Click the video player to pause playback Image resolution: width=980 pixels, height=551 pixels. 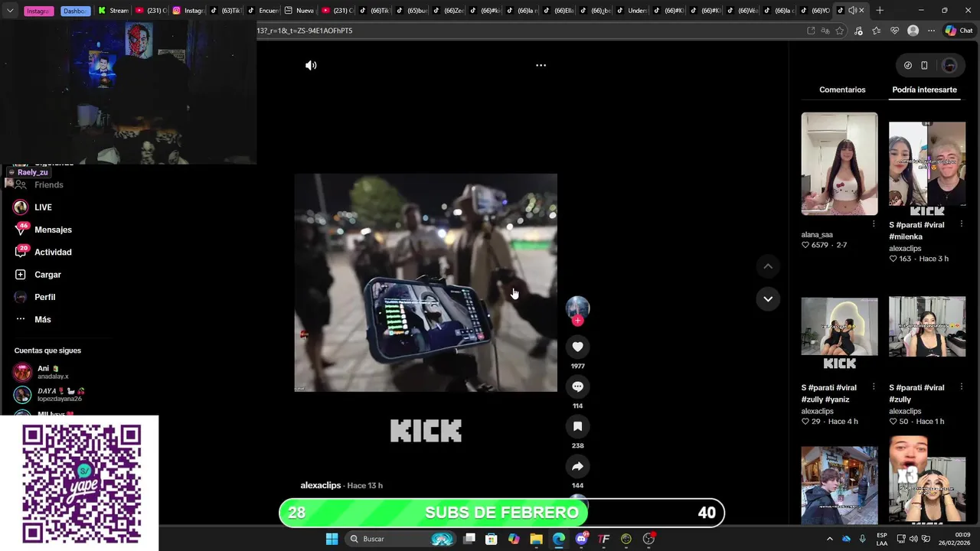click(426, 282)
